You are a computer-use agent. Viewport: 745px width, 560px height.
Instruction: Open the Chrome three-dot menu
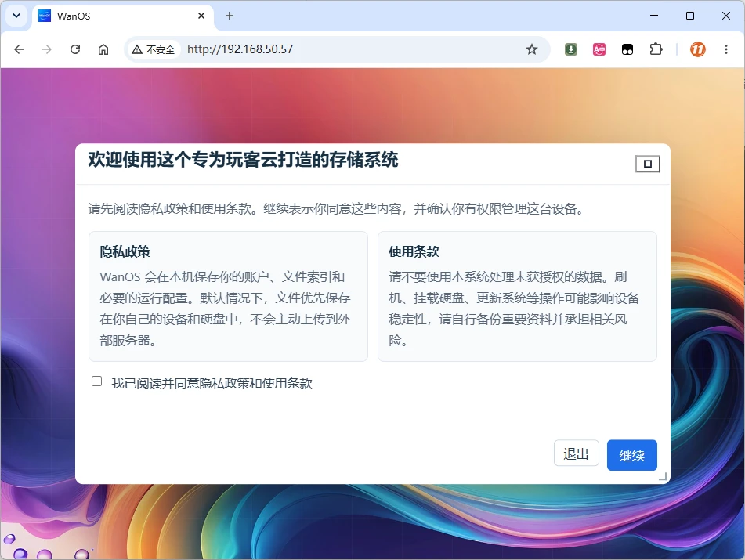click(726, 49)
